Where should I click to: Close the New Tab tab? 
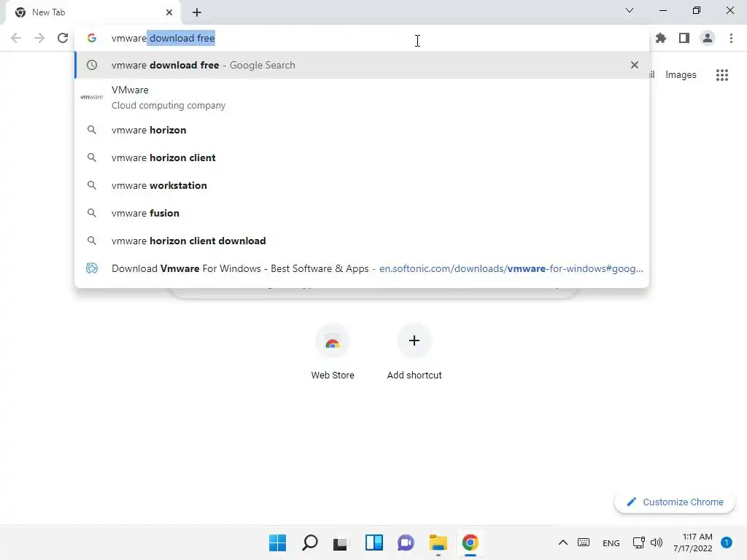coord(169,12)
